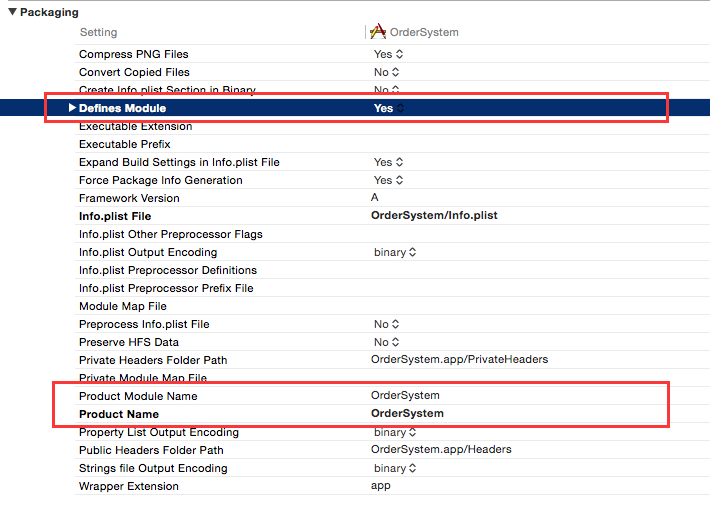Click the OrderSystem.app/PrivateHeaders value
The height and width of the screenshot is (515, 710).
click(459, 359)
